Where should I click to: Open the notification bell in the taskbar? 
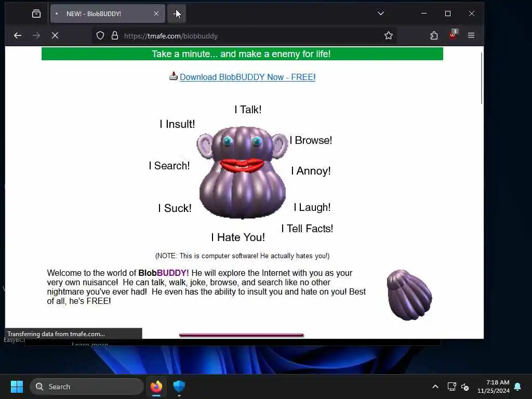coord(518,387)
